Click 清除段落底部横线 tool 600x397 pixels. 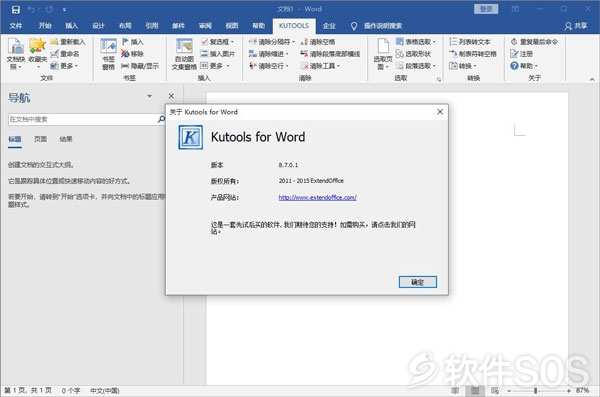(330, 54)
